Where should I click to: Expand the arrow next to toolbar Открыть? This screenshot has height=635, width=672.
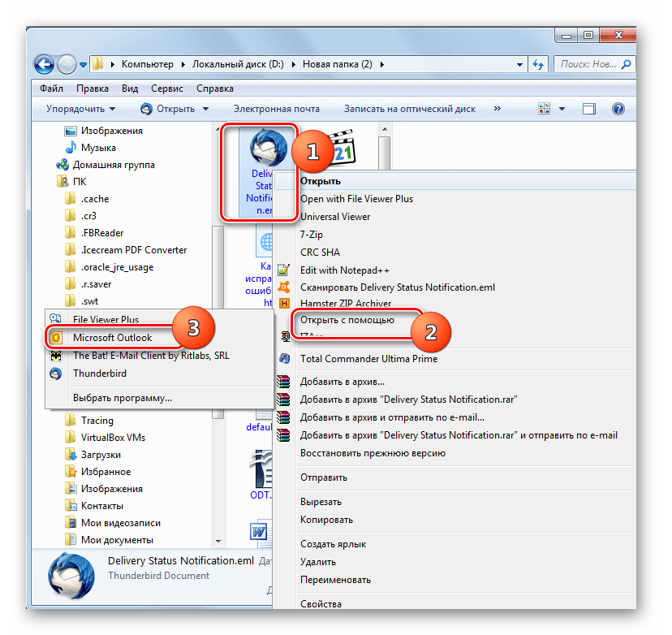click(205, 109)
